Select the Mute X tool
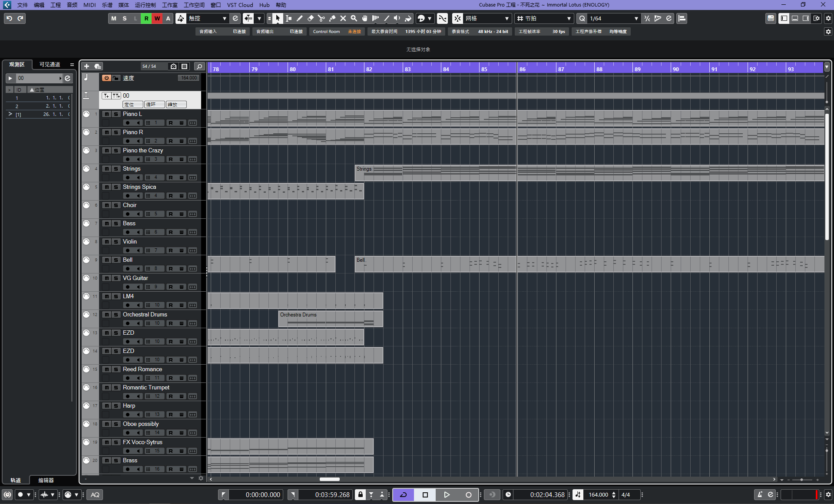Image resolution: width=834 pixels, height=504 pixels. pos(343,18)
